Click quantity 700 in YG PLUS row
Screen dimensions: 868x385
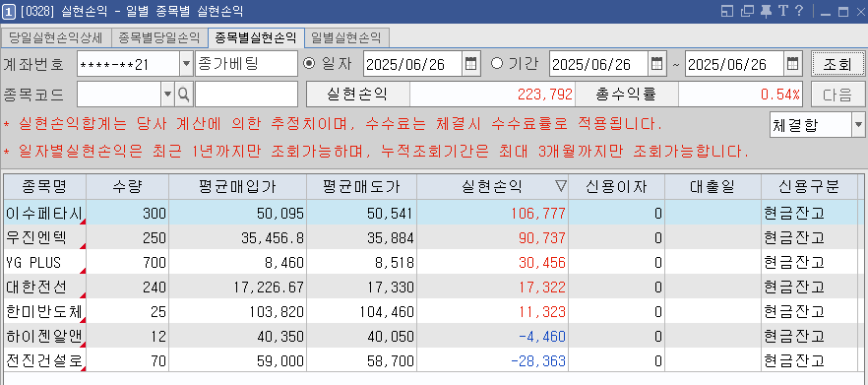pyautogui.click(x=155, y=263)
